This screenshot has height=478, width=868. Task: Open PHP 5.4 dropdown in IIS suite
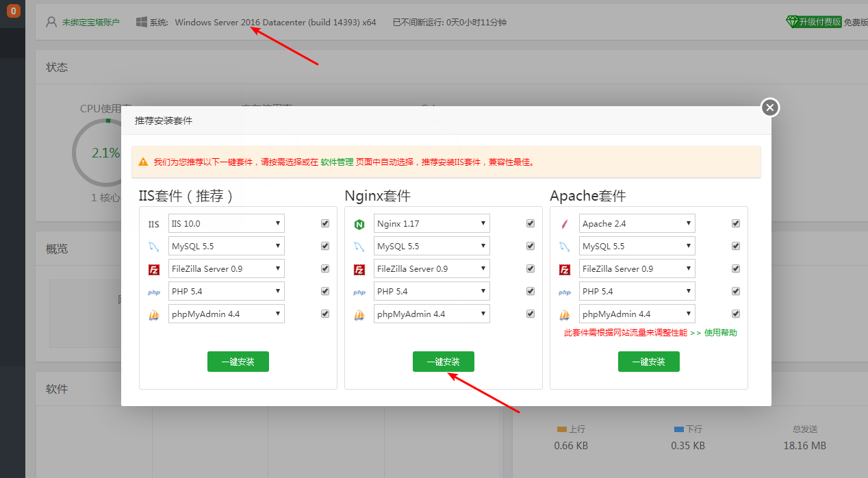(227, 291)
